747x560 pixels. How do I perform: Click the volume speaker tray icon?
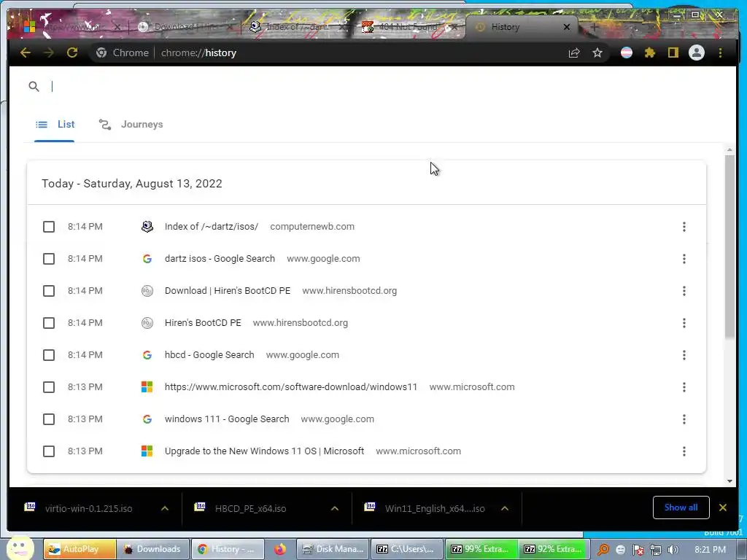coord(673,550)
